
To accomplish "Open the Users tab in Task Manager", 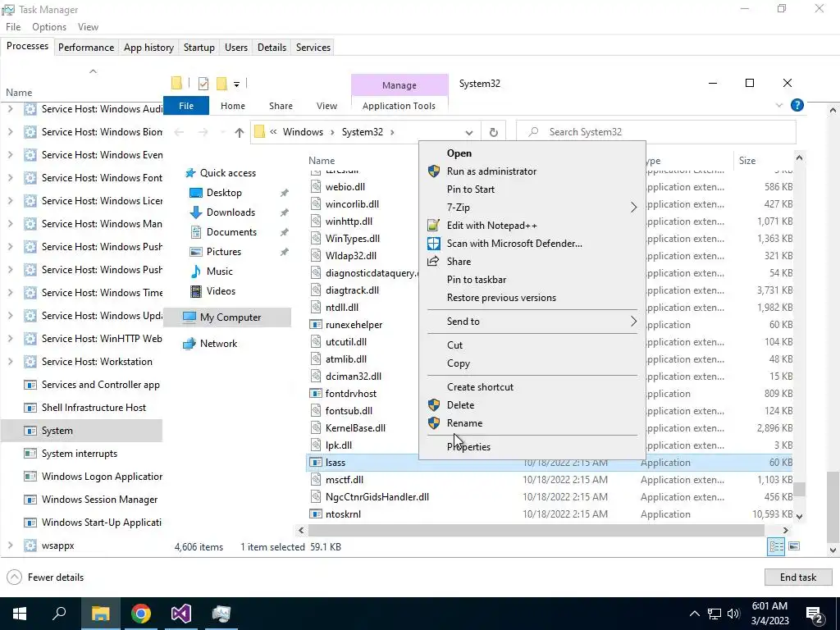I will (236, 47).
